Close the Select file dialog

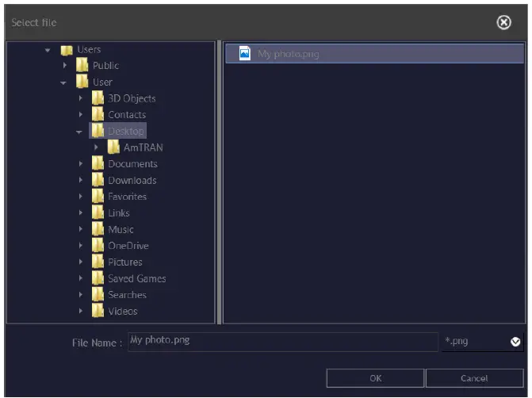click(503, 22)
